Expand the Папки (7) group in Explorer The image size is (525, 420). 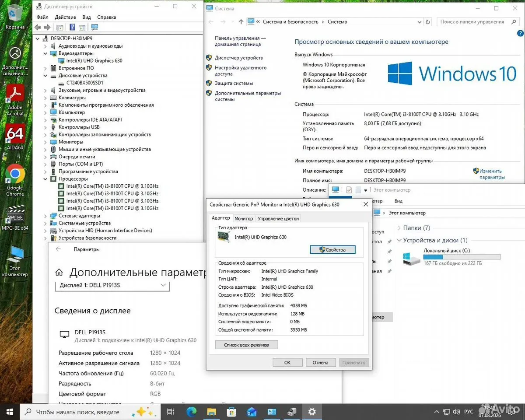pos(399,228)
